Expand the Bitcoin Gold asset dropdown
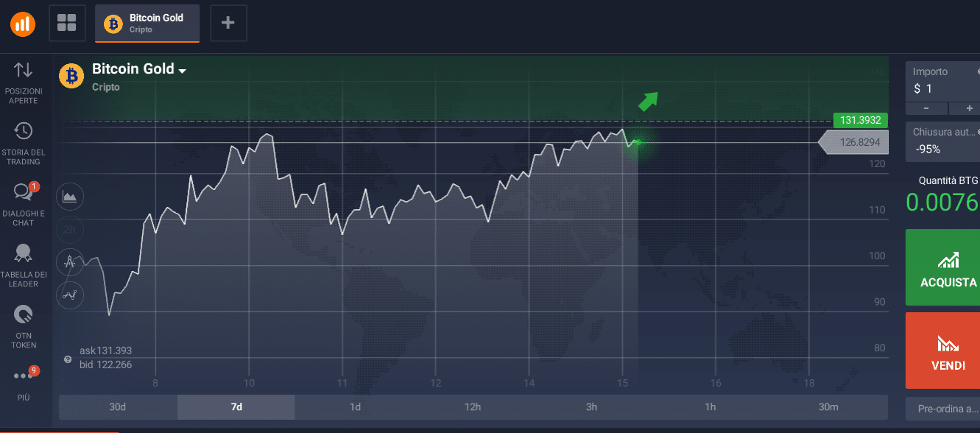980x433 pixels. click(x=182, y=71)
